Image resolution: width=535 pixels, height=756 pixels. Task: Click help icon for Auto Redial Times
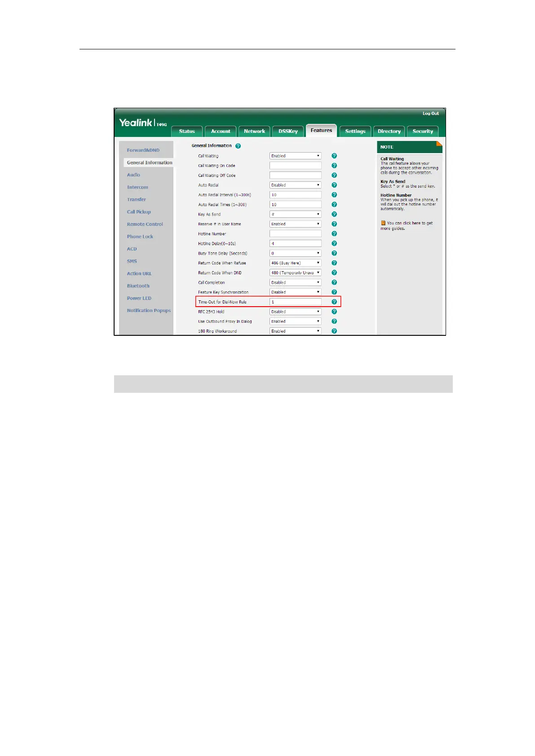pyautogui.click(x=334, y=205)
